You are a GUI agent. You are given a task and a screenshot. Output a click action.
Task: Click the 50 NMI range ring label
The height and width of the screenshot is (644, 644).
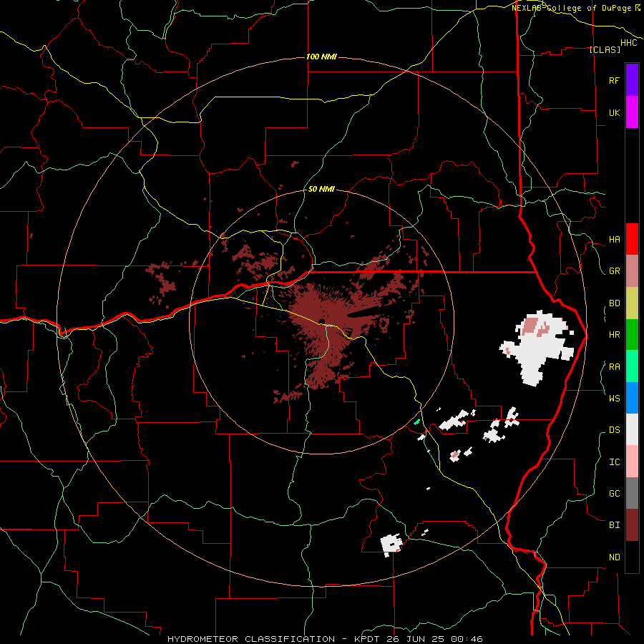321,190
